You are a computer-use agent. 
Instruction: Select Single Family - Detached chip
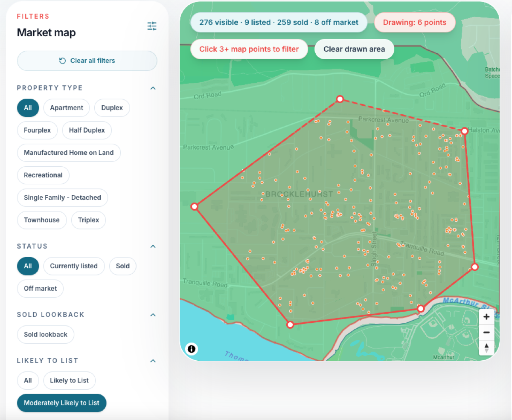pyautogui.click(x=62, y=197)
